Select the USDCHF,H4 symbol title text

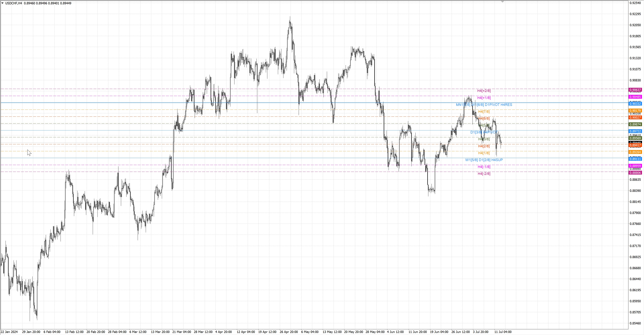pyautogui.click(x=13, y=3)
